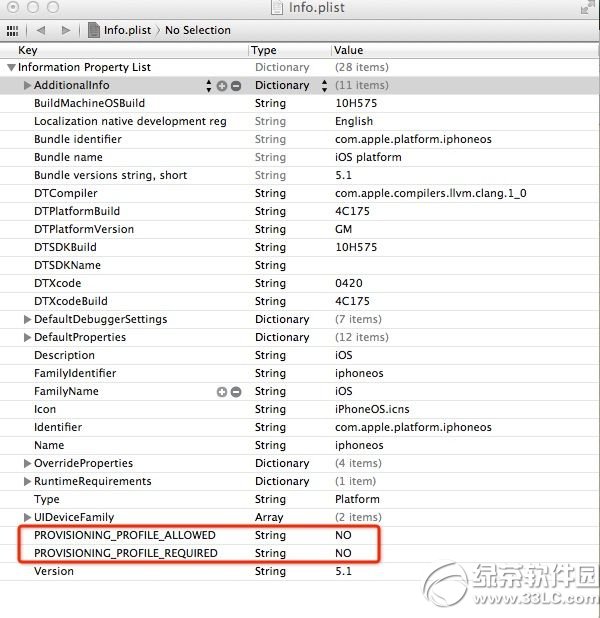This screenshot has height=618, width=600.
Task: Select the Bundle identifier key
Action: click(78, 139)
